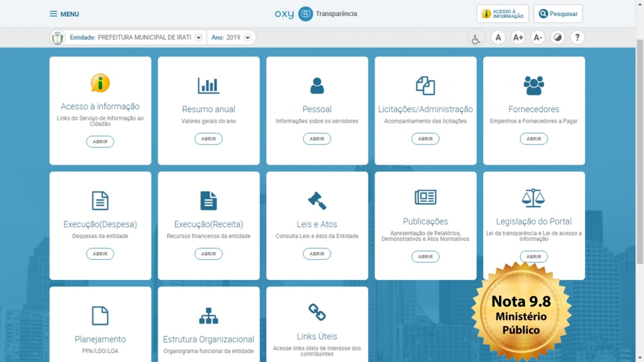This screenshot has height=362, width=644.
Task: Open Publicações with ABRIR
Action: click(425, 256)
